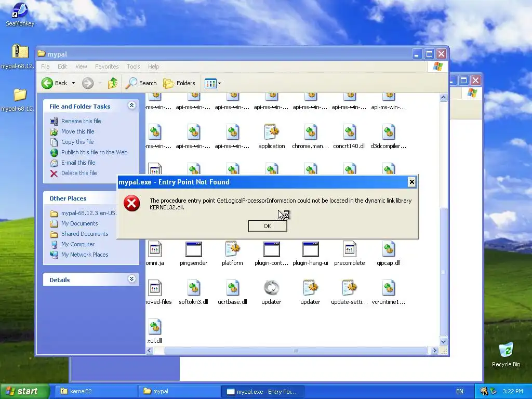The height and width of the screenshot is (399, 532).
Task: Click the Back button in mypal window
Action: [x=54, y=83]
